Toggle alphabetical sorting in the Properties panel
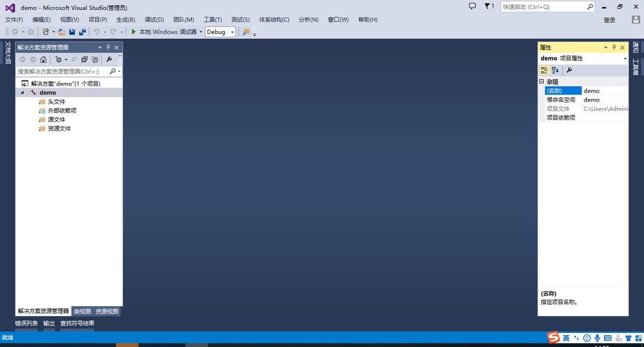Image resolution: width=644 pixels, height=347 pixels. tap(555, 70)
